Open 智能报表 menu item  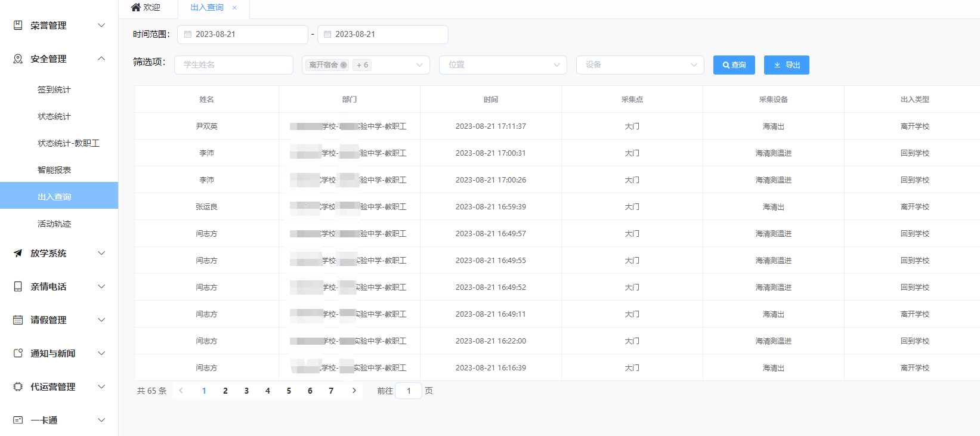pos(59,170)
